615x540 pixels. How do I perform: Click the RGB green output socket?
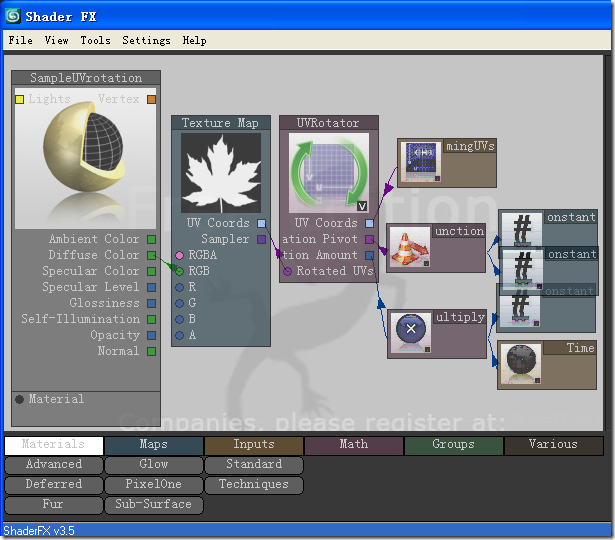pos(179,271)
